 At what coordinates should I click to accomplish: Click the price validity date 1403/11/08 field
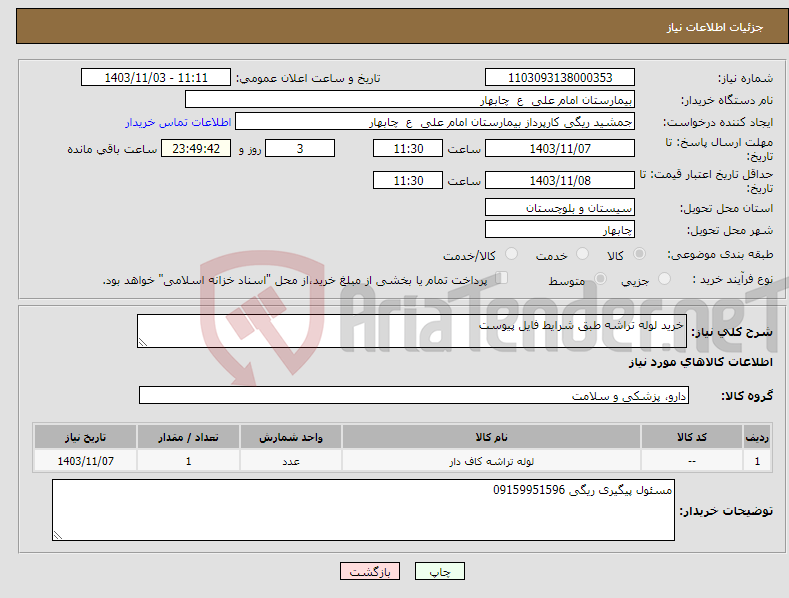(560, 180)
